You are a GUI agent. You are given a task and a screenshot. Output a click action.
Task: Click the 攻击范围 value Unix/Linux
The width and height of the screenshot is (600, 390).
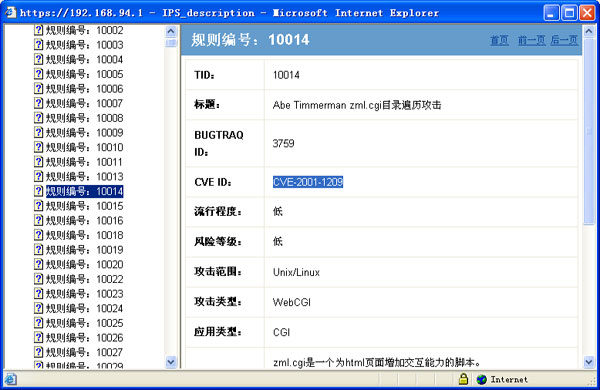point(296,273)
